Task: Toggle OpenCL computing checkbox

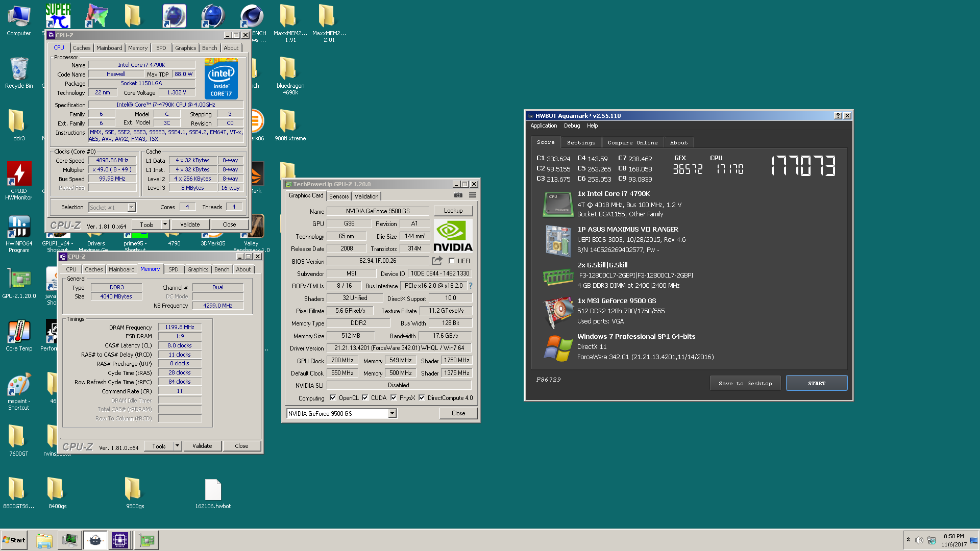Action: coord(333,398)
